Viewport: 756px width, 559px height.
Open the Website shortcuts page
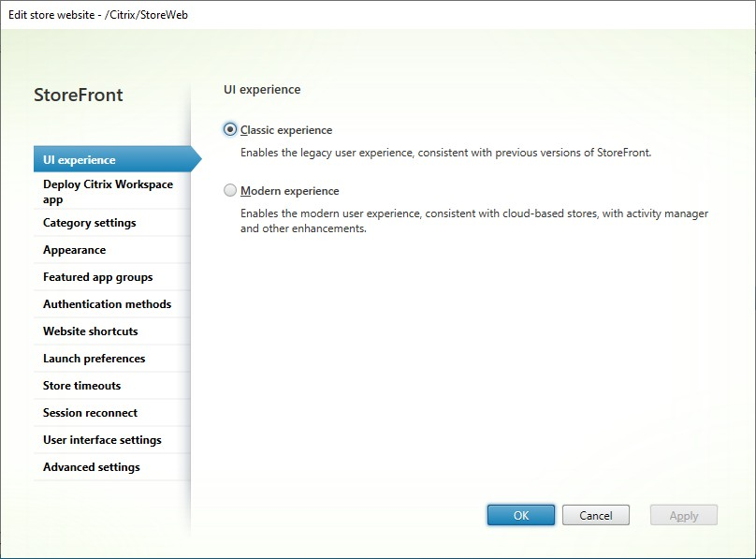click(x=90, y=331)
